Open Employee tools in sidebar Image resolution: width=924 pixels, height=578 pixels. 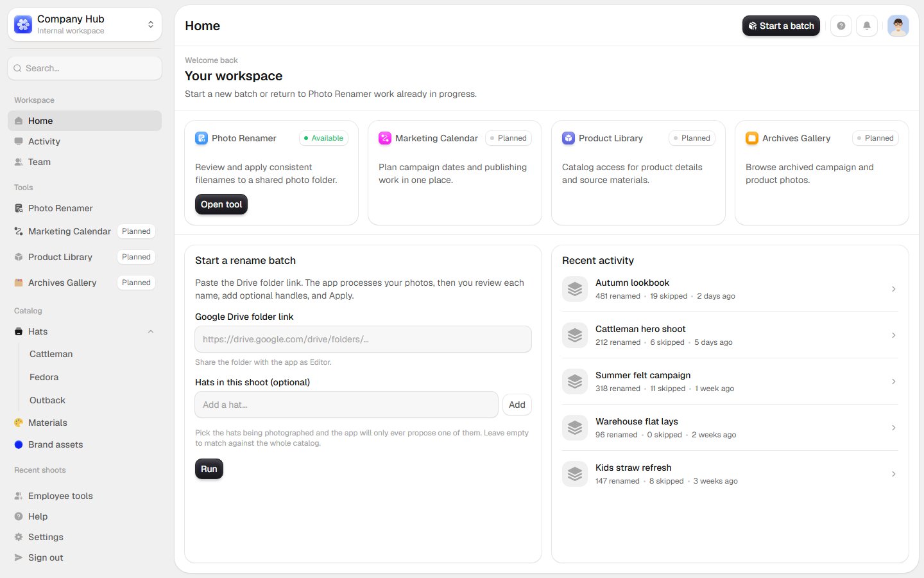tap(85, 496)
